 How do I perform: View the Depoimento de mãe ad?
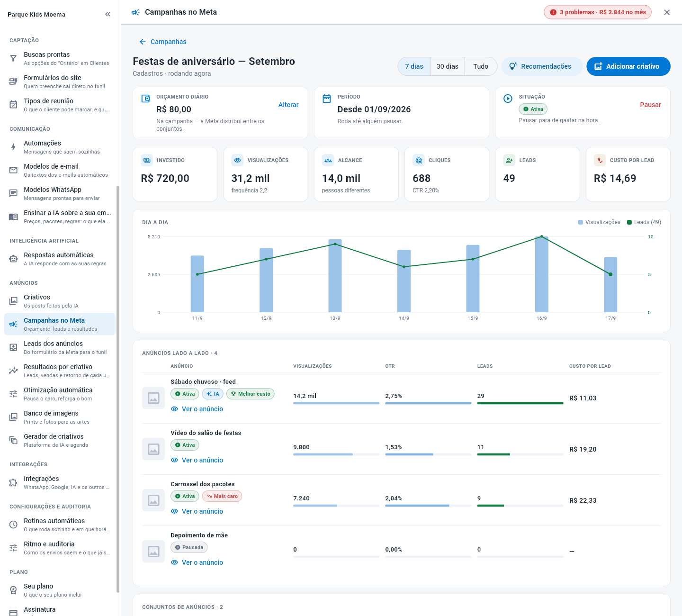tap(197, 562)
